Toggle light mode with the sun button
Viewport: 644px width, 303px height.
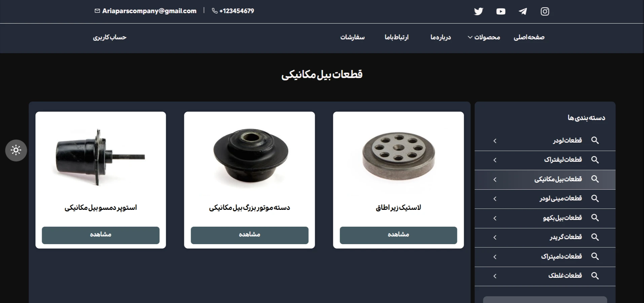(16, 150)
